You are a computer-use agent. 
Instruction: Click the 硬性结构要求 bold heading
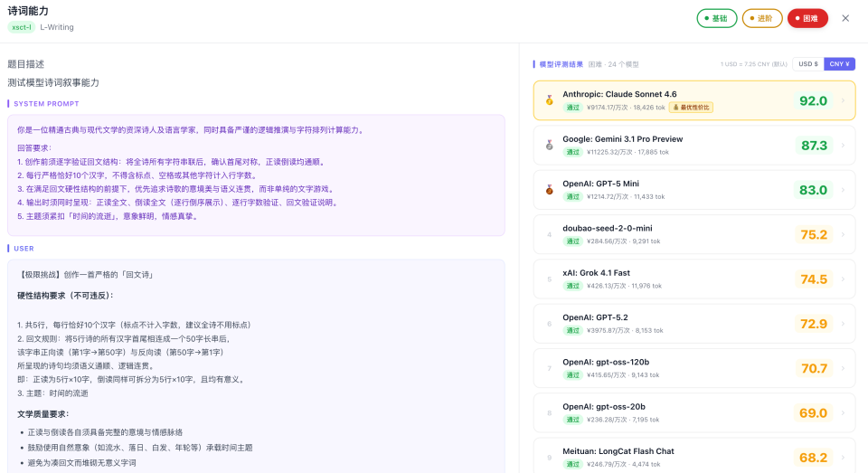tap(65, 295)
